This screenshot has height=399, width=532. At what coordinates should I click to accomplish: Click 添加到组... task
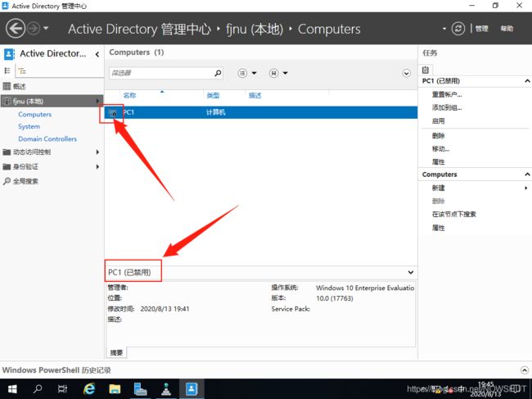point(447,107)
